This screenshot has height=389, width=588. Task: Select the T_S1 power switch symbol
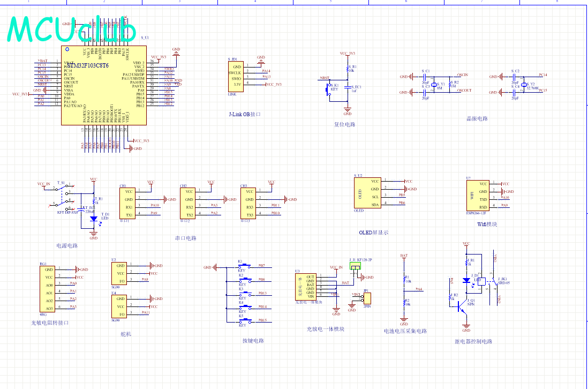[x=62, y=197]
